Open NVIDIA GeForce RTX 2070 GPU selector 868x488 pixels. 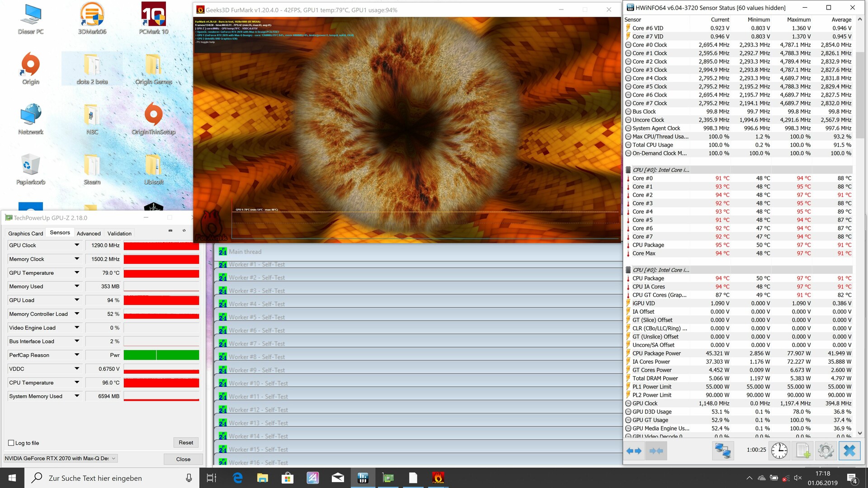click(61, 458)
